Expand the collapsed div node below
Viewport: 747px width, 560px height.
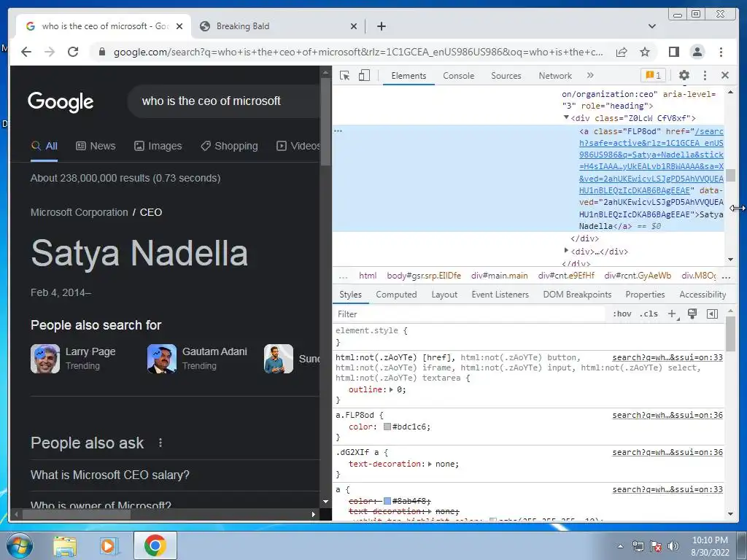(x=566, y=251)
